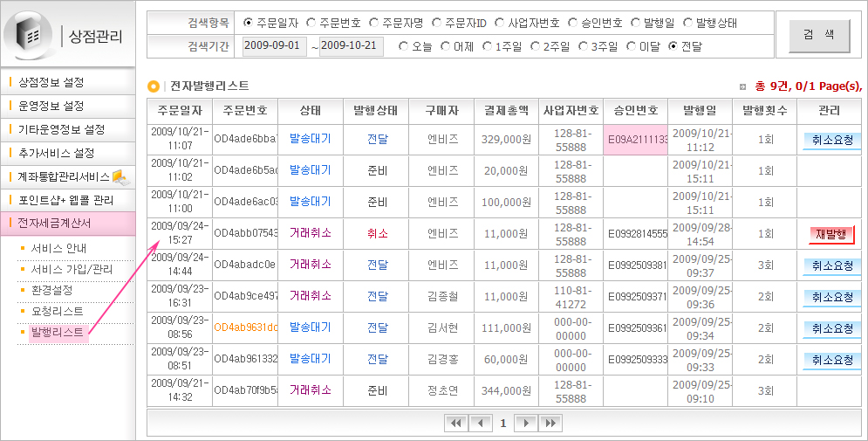Go to first page with double-left arrow
This screenshot has height=441, width=868.
(455, 423)
